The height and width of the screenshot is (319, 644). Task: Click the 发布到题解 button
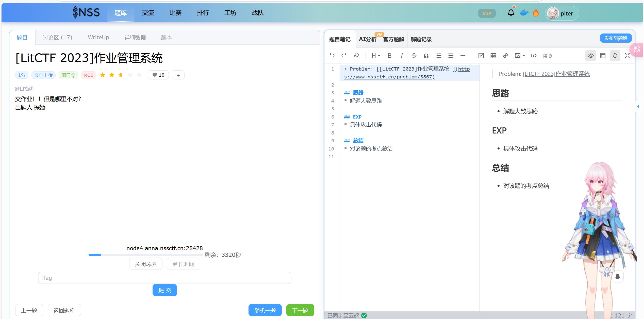[x=616, y=38]
